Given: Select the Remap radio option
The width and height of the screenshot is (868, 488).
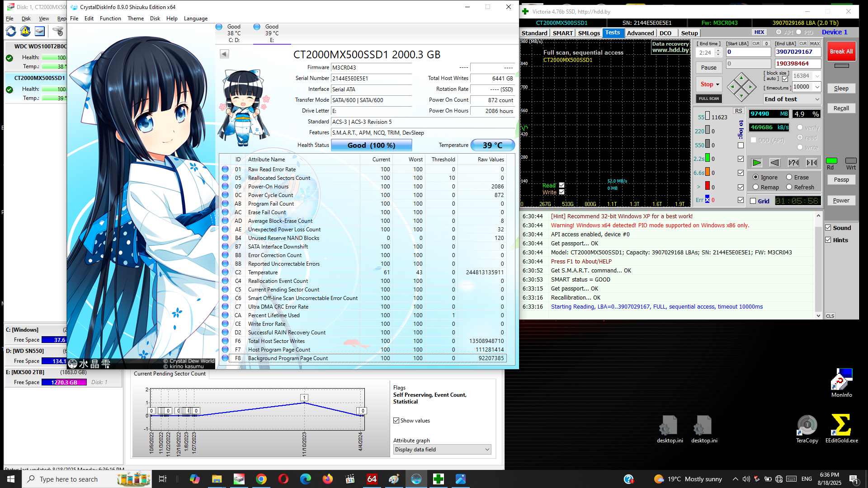Looking at the screenshot, I should (x=755, y=187).
